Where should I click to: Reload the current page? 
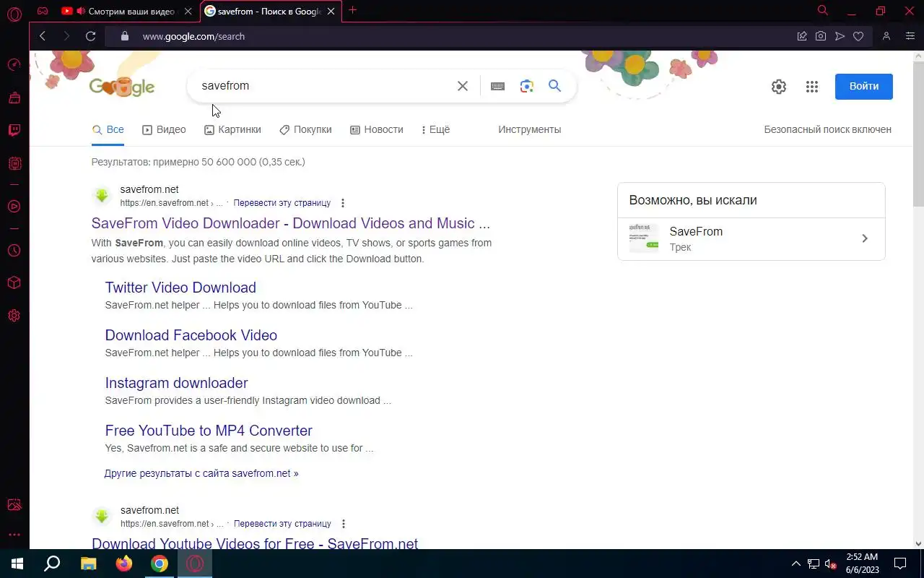[90, 36]
